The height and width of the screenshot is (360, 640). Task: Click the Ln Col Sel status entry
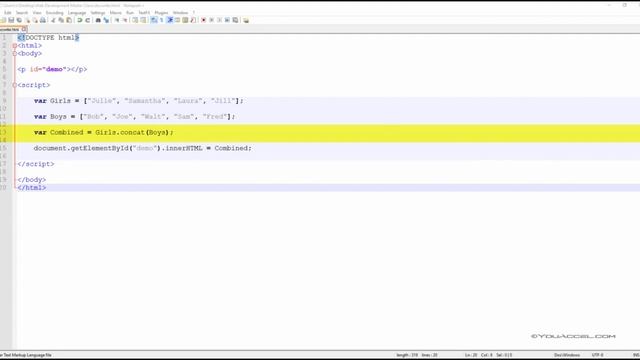click(x=488, y=355)
